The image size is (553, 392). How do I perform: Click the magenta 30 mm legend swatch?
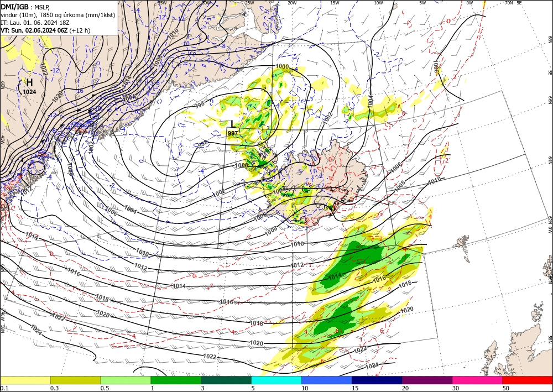[478, 380]
